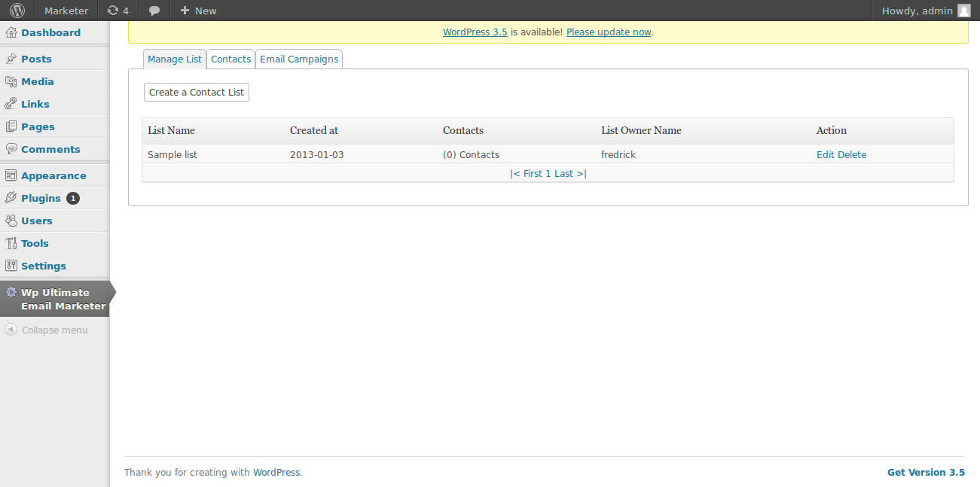
Task: Open Media library menu
Action: 38,81
